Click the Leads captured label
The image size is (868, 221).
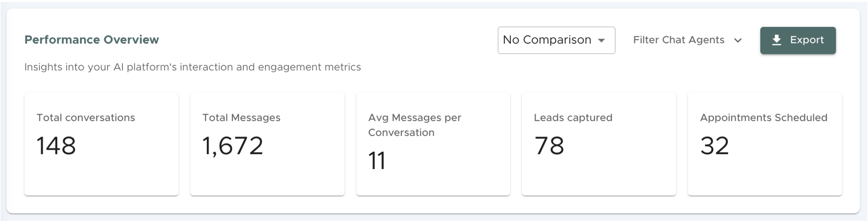pos(573,118)
